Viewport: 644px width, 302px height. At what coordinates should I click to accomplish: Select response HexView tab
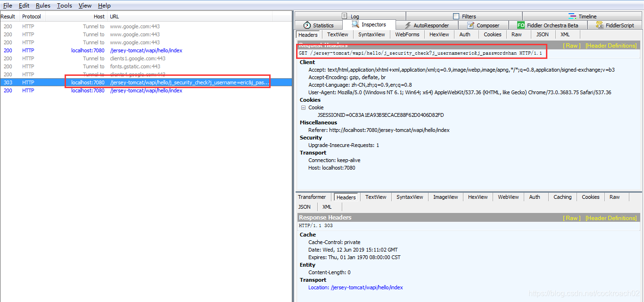(x=478, y=197)
